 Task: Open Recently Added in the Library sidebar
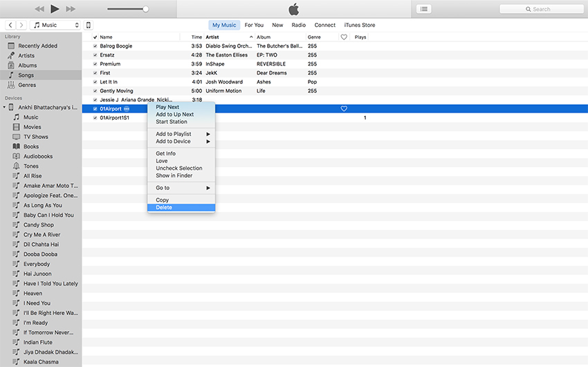37,46
